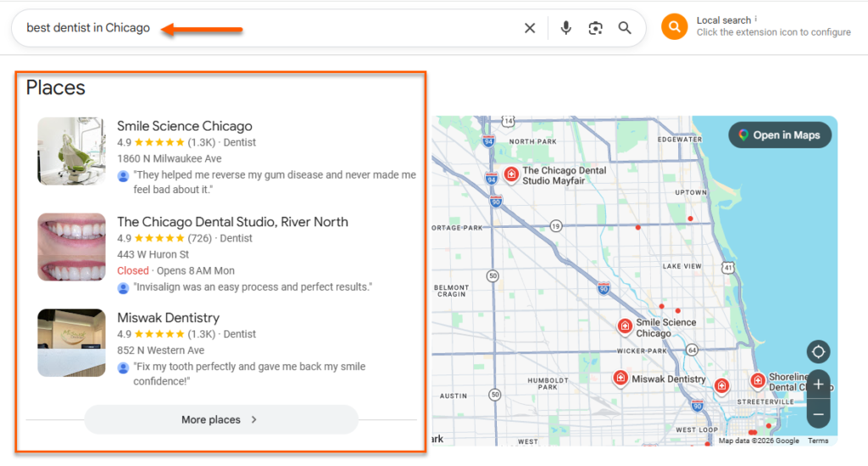Click the Places heading
Image resolution: width=868 pixels, height=466 pixels.
[55, 87]
